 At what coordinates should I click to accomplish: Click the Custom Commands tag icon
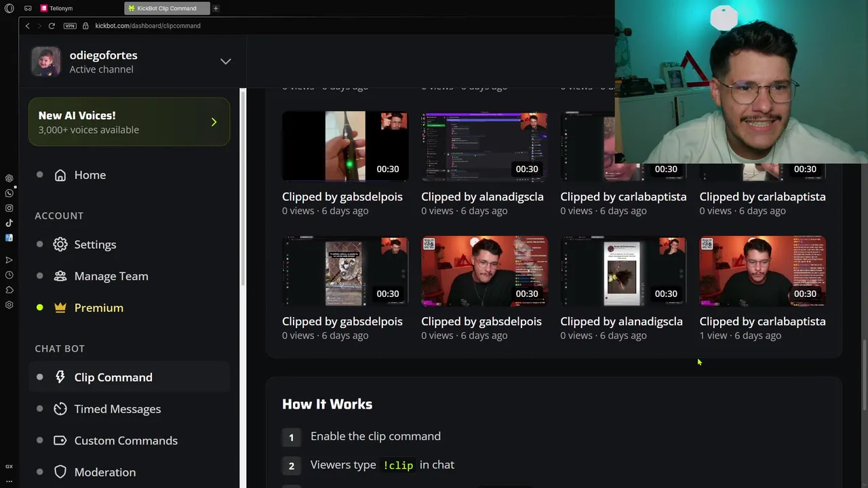[60, 441]
